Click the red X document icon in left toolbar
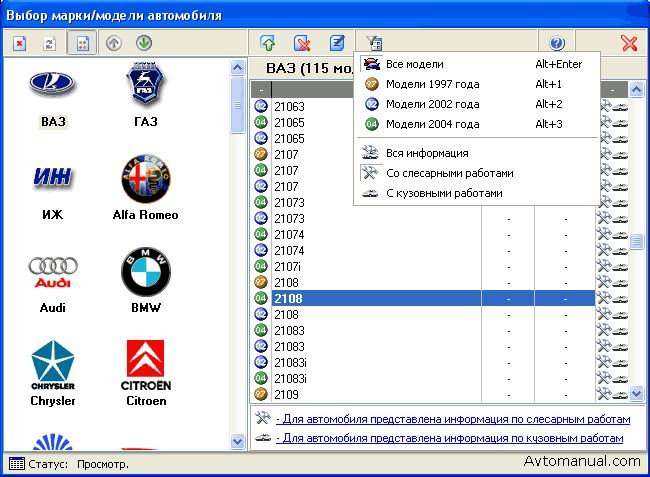 click(19, 43)
